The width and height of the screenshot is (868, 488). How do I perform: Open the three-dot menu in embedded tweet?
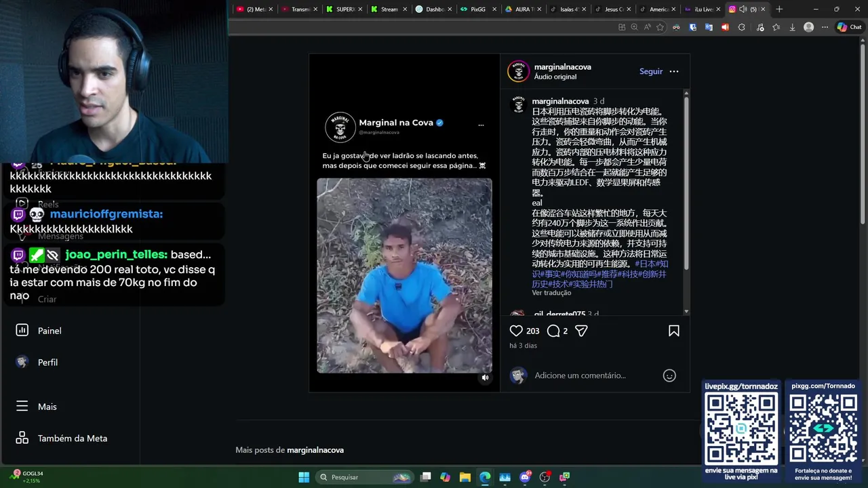tap(481, 125)
